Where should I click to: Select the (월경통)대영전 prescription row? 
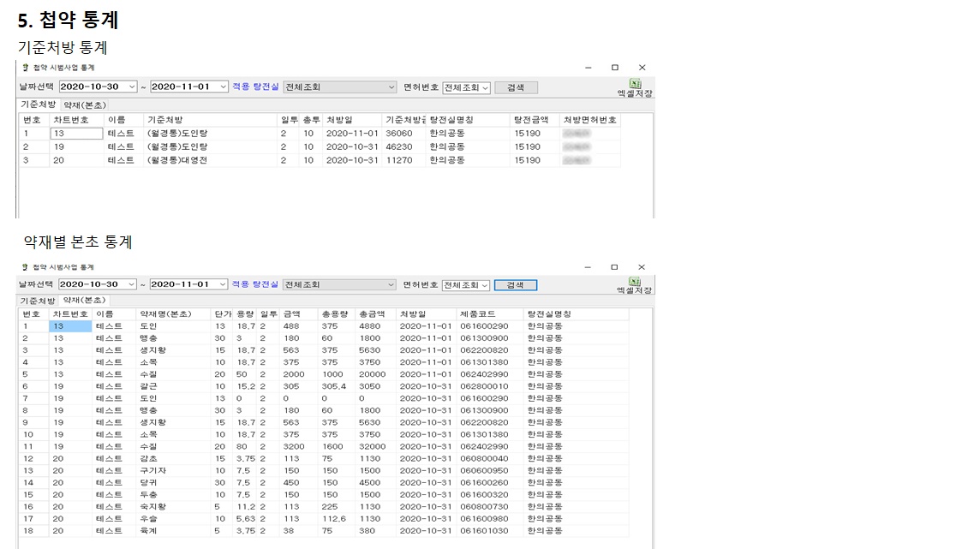coord(178,160)
